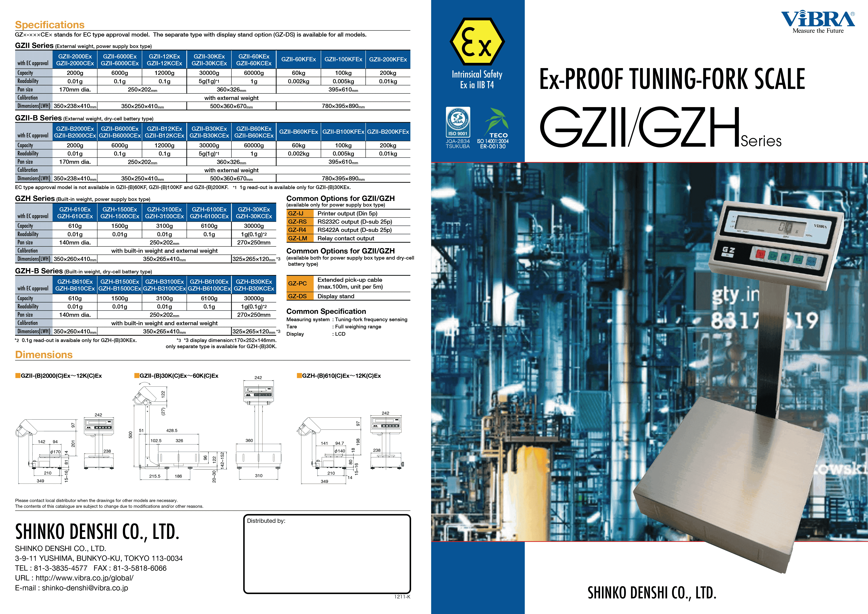Select the GZH-6100Ex model header cell
The image size is (868, 614).
[209, 212]
